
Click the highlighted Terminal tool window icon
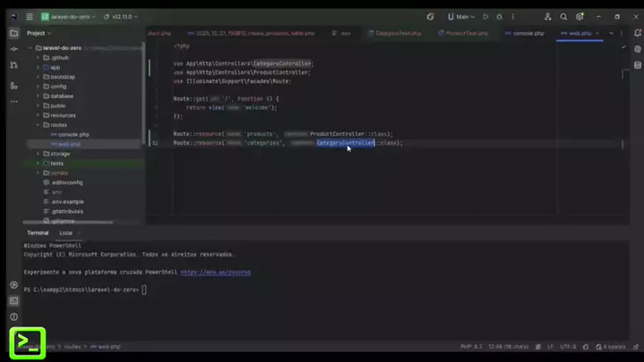pyautogui.click(x=27, y=342)
